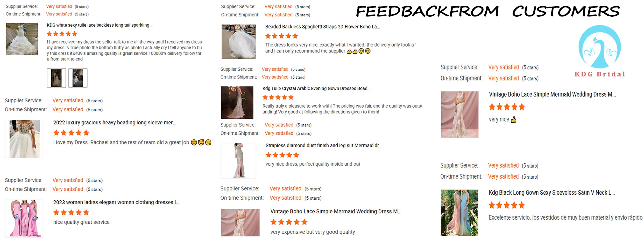
Task: Open the second small review photo thumbnail
Action: point(78,78)
